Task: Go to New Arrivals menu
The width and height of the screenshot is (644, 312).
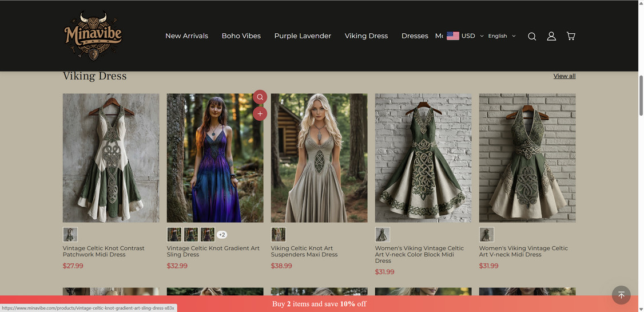Action: [187, 35]
